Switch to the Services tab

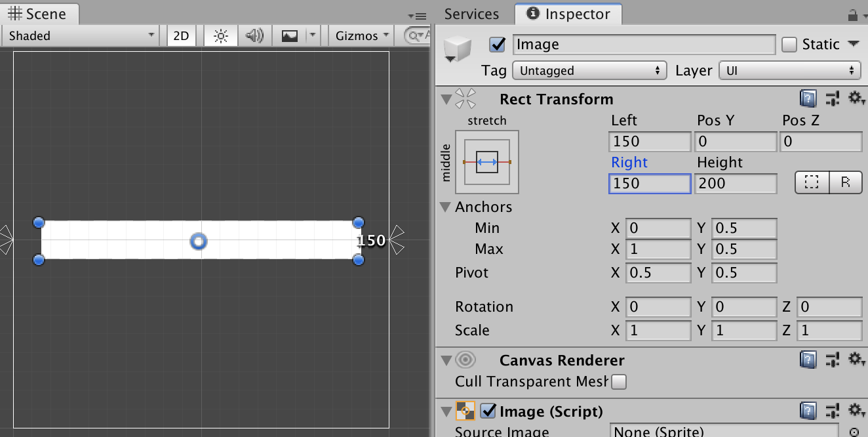(471, 13)
